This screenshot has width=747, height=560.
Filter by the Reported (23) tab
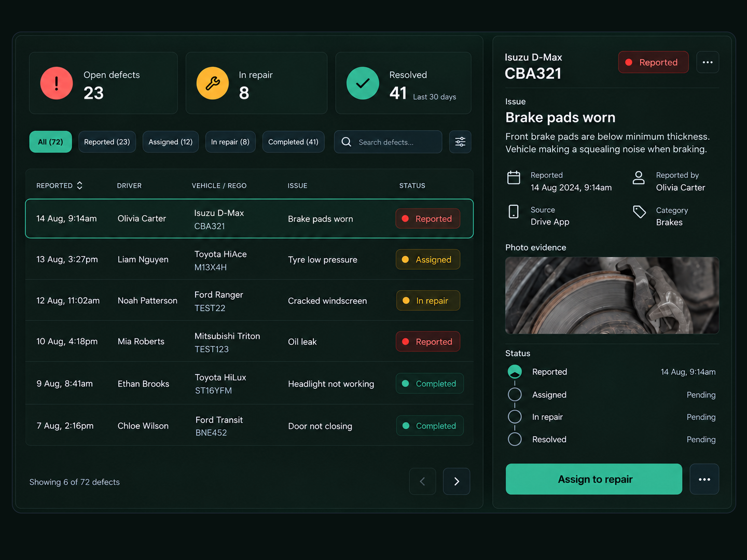click(x=107, y=142)
